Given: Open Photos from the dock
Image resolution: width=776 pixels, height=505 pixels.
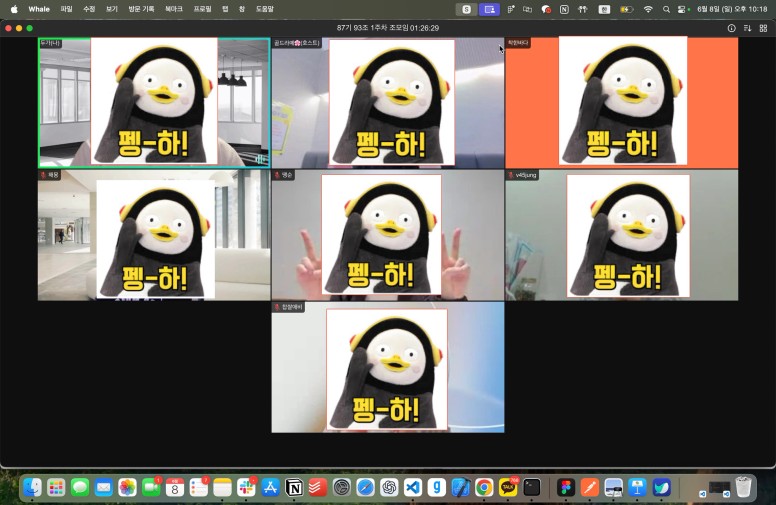Looking at the screenshot, I should coord(127,488).
